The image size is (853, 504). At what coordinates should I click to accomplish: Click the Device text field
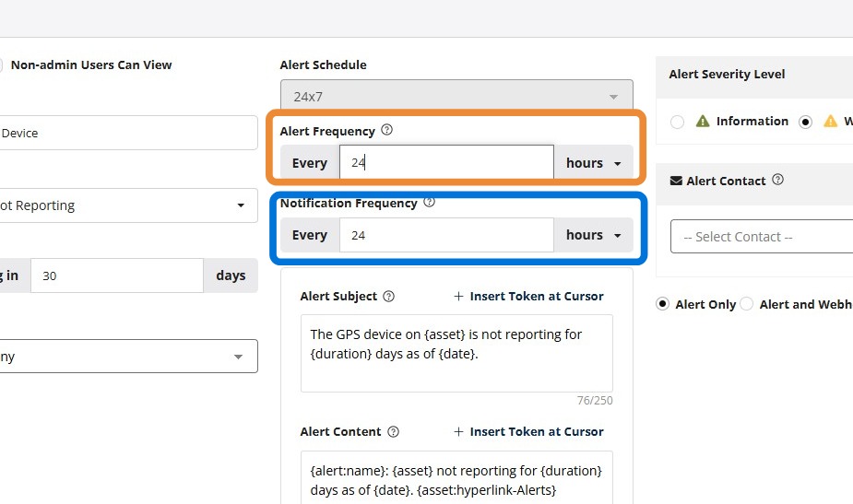click(129, 133)
